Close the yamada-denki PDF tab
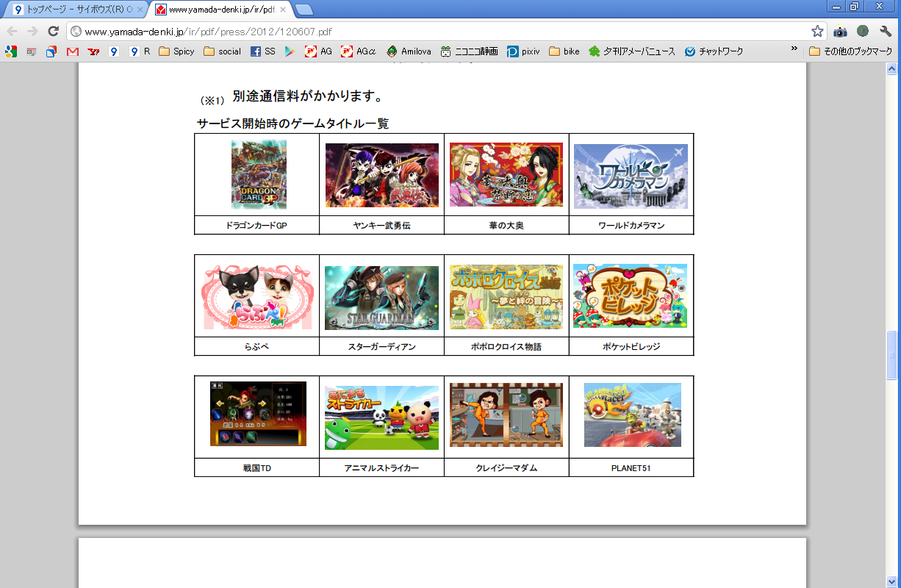 (283, 10)
